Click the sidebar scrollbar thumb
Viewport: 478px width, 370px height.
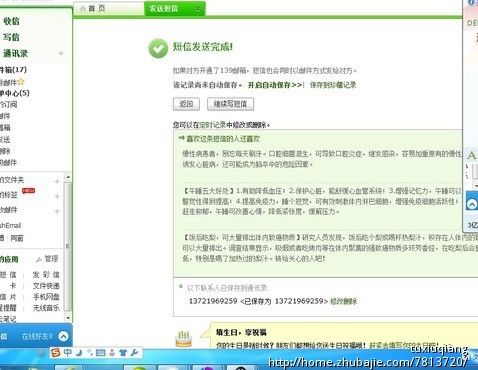(x=68, y=247)
